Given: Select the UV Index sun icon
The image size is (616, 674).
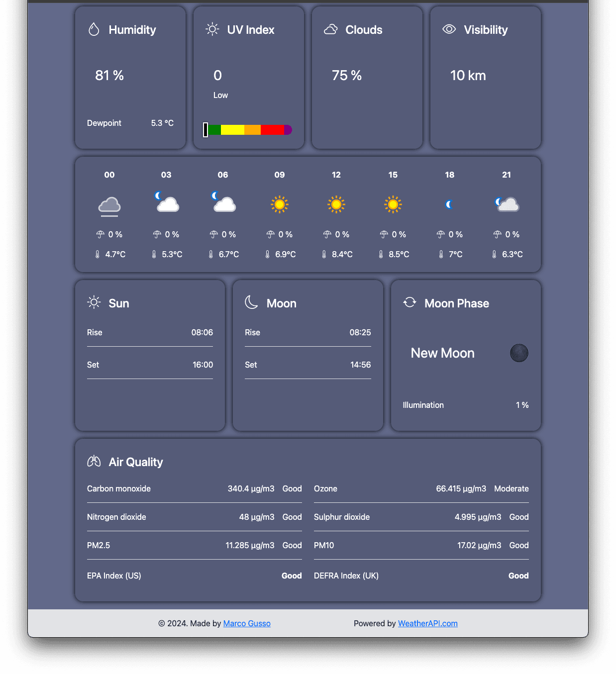Looking at the screenshot, I should pos(212,29).
